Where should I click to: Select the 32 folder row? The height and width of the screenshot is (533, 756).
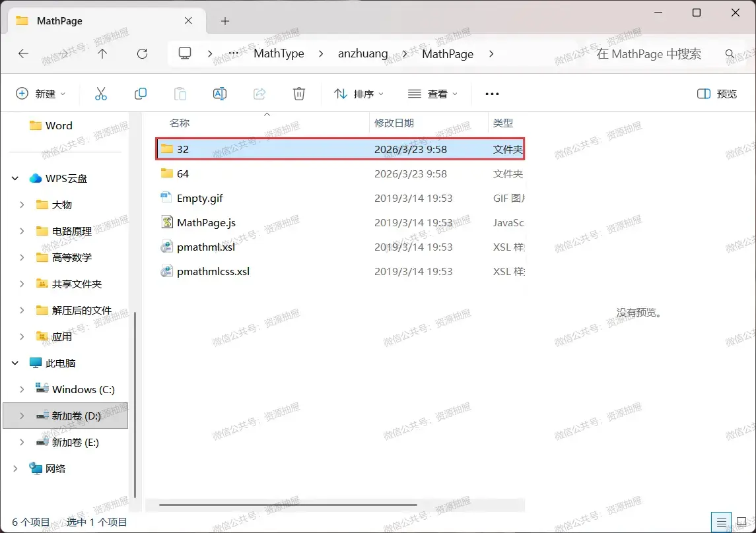click(340, 149)
